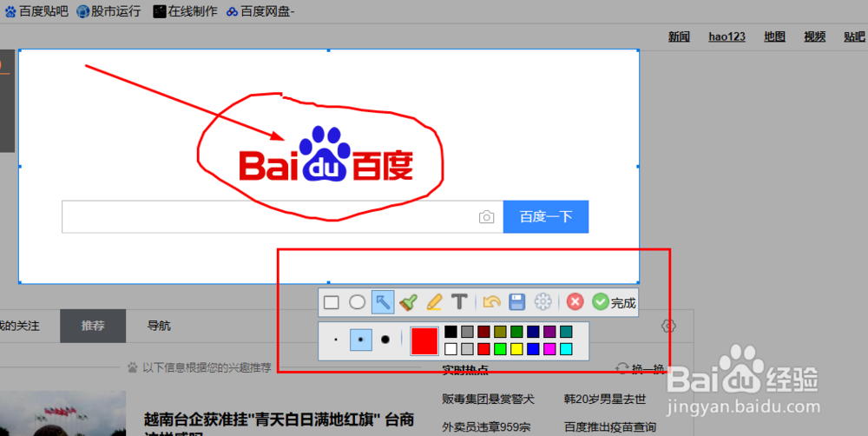Pick the maroon color swatch
Viewport: 868px width, 436px height.
coord(483,332)
